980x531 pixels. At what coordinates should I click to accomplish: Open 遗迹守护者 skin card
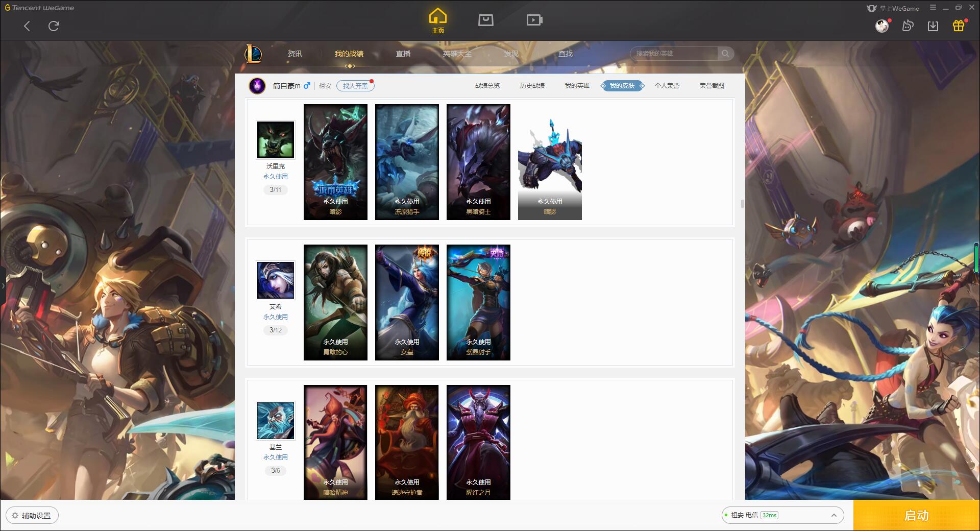pyautogui.click(x=407, y=442)
